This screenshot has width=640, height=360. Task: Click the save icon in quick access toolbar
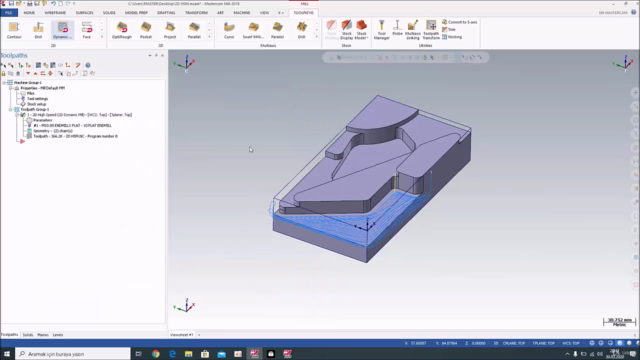(11, 3)
